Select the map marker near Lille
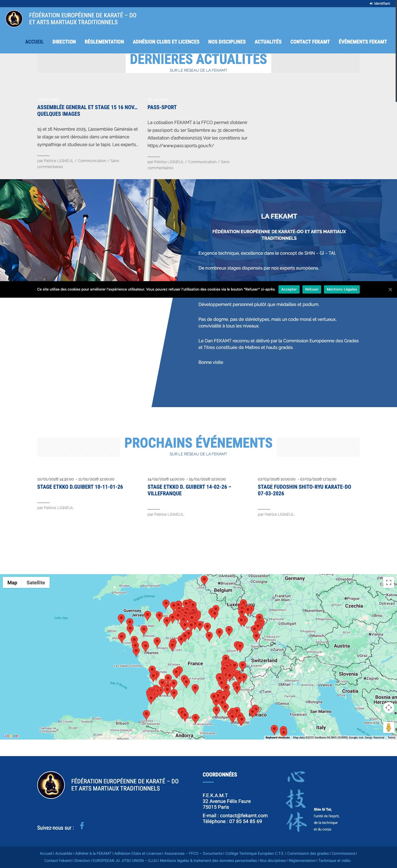Viewport: 397px width, 868px height. [x=204, y=580]
